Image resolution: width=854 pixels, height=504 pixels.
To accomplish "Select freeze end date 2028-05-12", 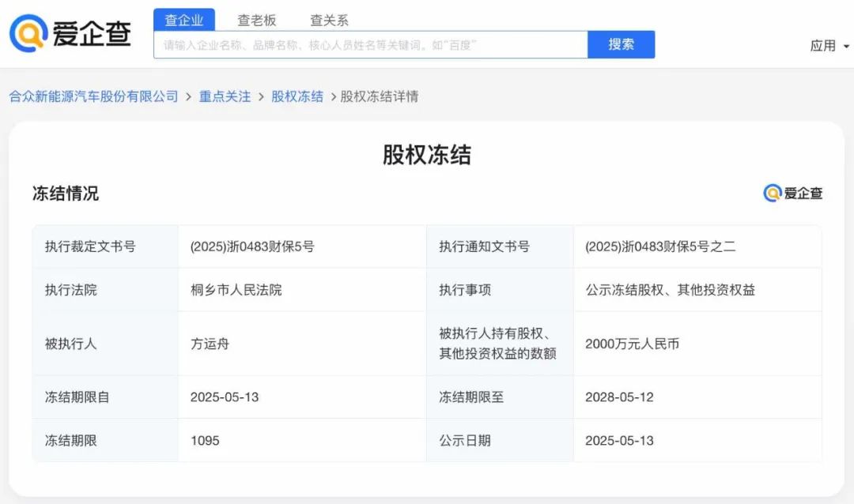I will 619,397.
